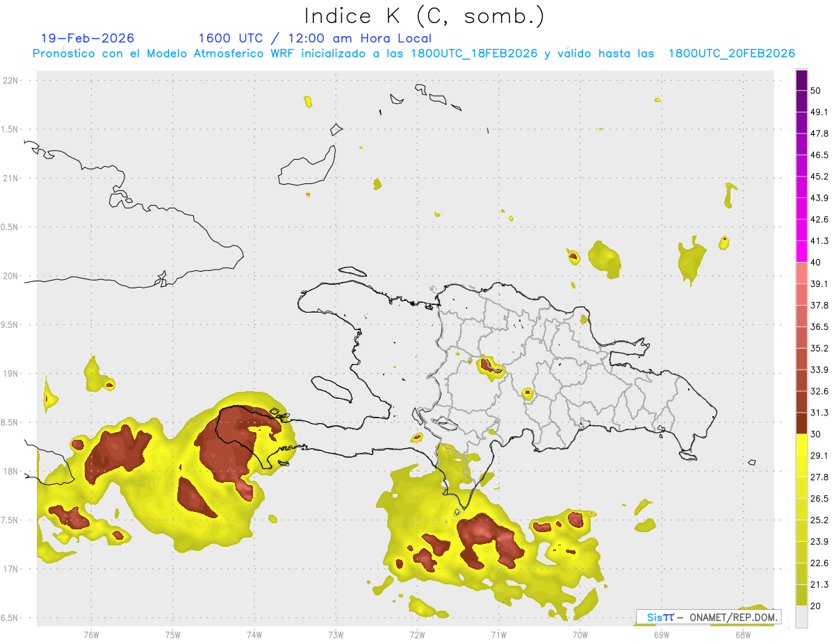This screenshot has height=644, width=834.
Task: Click the "68W" longitude axis label
Action: (x=743, y=634)
